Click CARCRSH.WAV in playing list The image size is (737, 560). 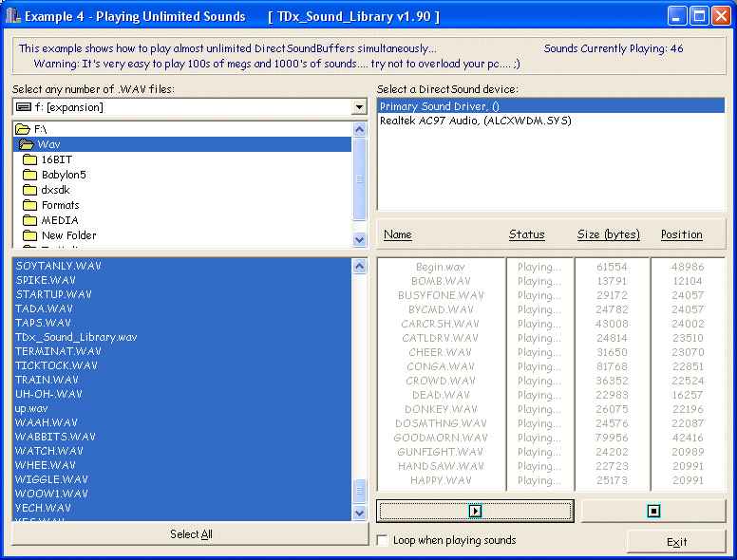click(x=441, y=324)
